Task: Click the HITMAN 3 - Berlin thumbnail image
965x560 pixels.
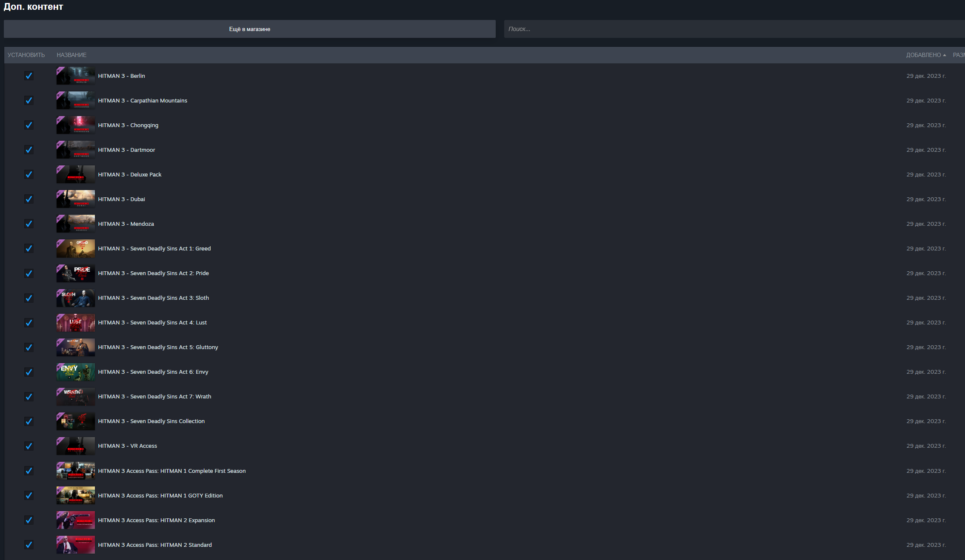Action: (76, 76)
